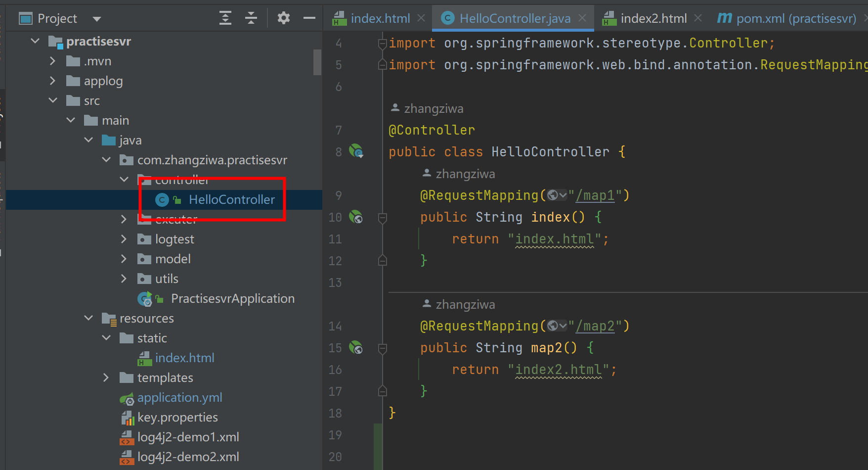Viewport: 868px width, 470px height.
Task: Click the @Controller annotation
Action: [x=432, y=130]
